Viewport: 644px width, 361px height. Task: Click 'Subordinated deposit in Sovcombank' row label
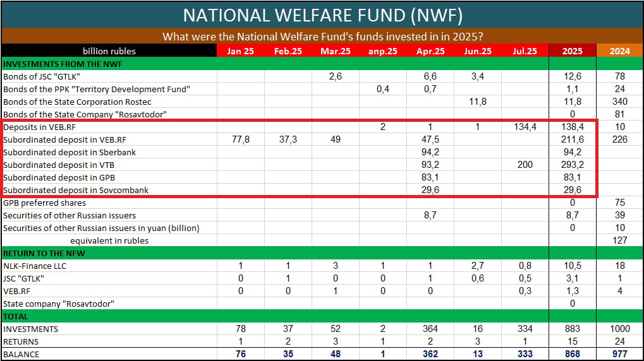click(x=76, y=190)
